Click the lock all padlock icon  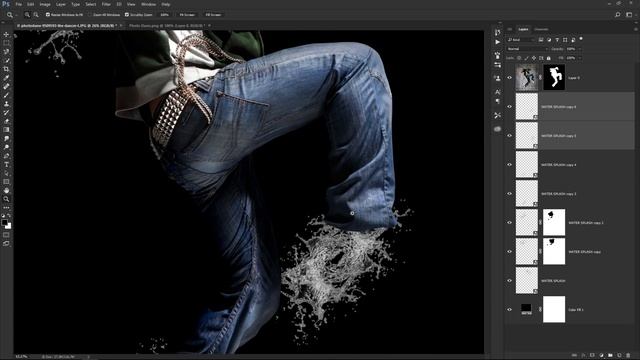coord(549,58)
